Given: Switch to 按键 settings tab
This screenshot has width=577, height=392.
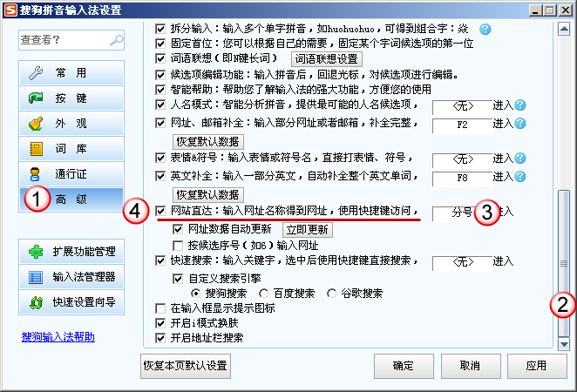Looking at the screenshot, I should pos(71,98).
